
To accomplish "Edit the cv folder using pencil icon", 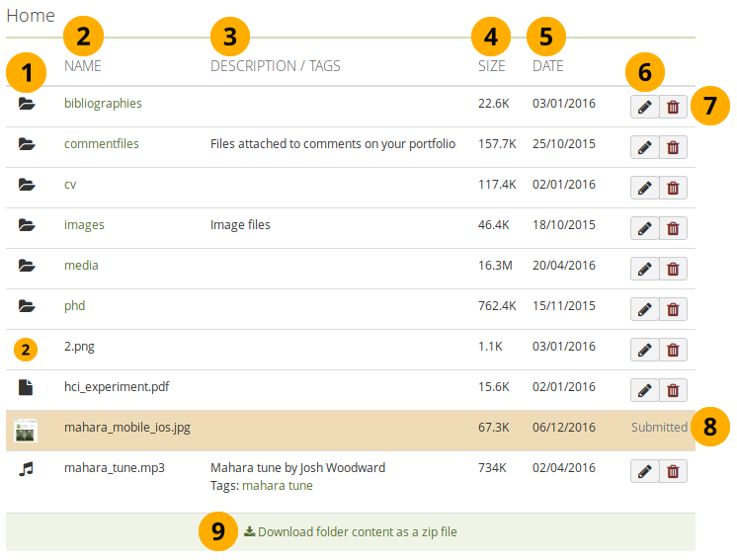I will click(644, 188).
